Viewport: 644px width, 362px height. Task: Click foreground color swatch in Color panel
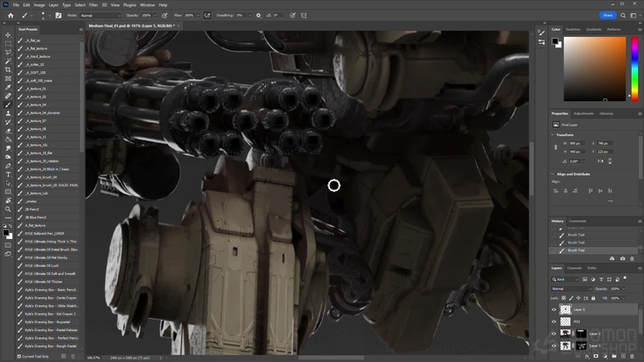pyautogui.click(x=555, y=41)
